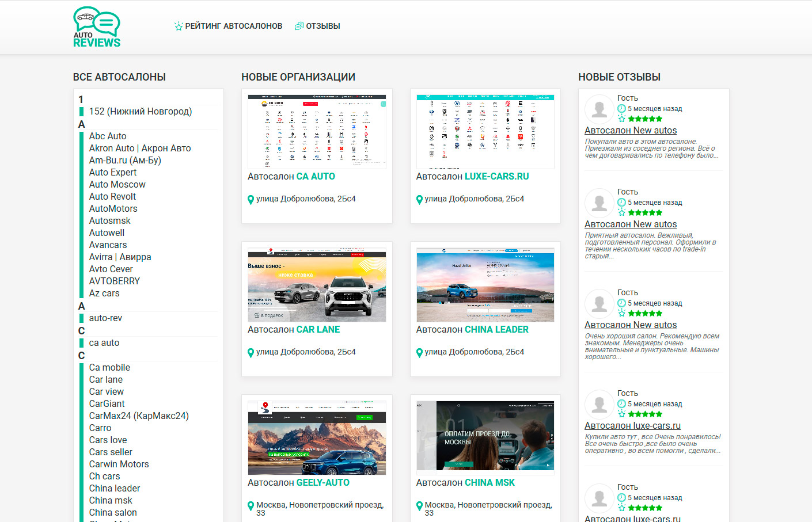Select Az cars in list
Screen dimensions: 812x522
click(104, 294)
